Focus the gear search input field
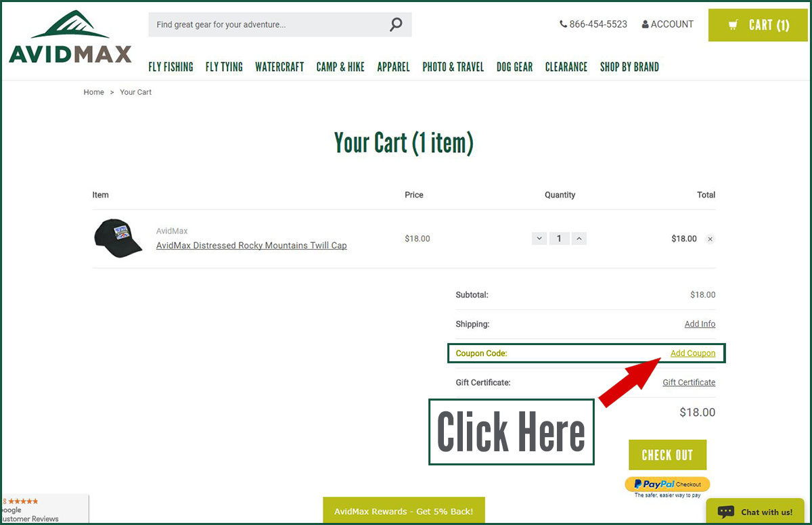 267,25
